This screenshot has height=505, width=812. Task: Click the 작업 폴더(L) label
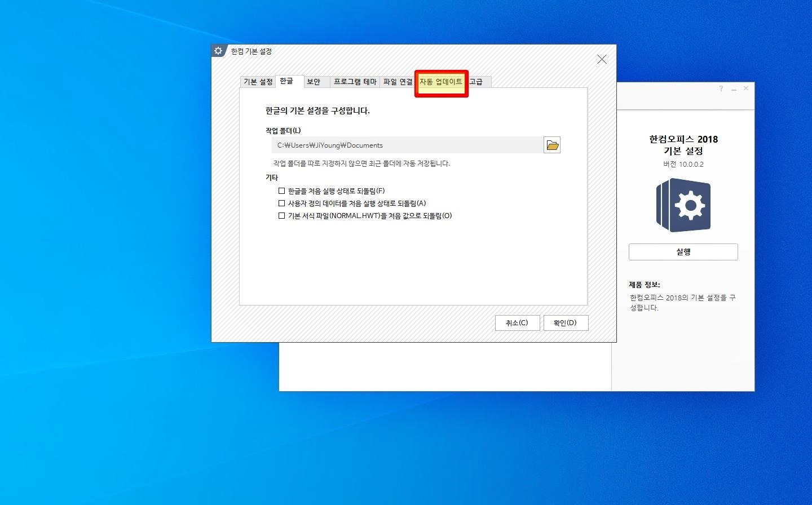point(283,131)
